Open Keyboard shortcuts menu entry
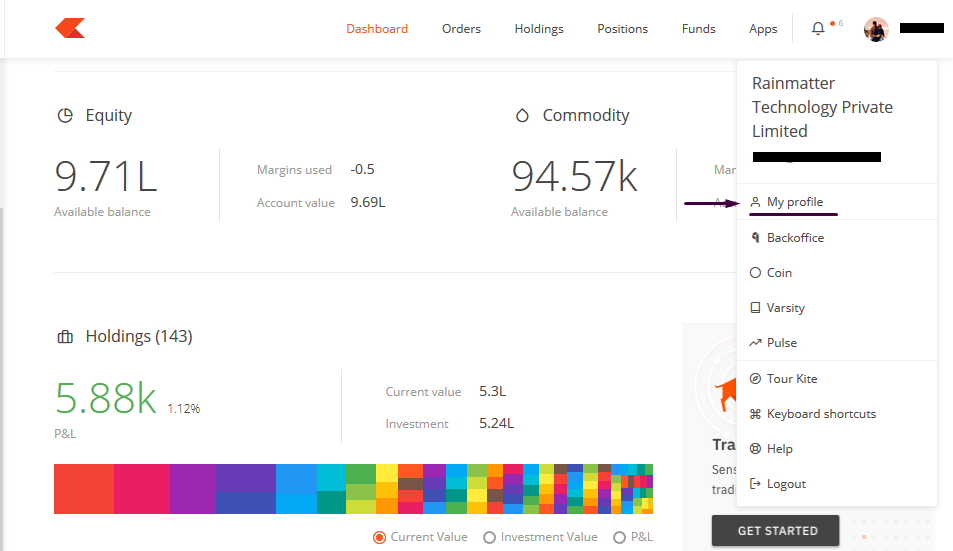 (x=820, y=414)
